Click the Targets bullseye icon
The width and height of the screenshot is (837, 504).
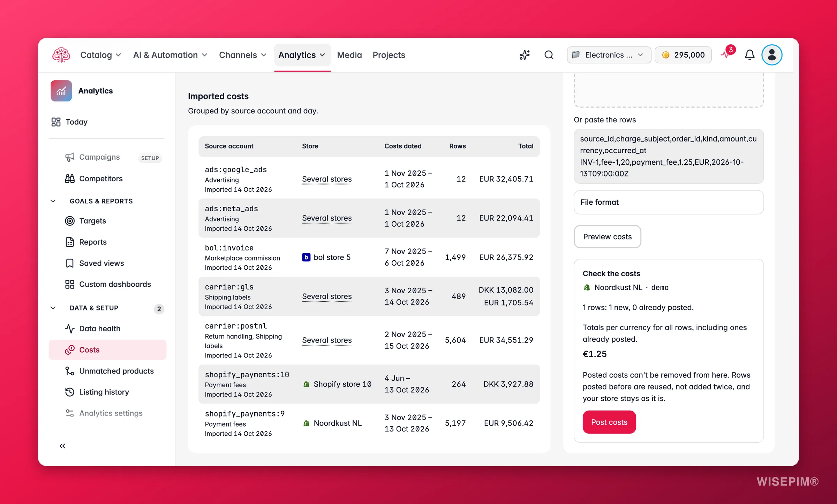point(70,221)
